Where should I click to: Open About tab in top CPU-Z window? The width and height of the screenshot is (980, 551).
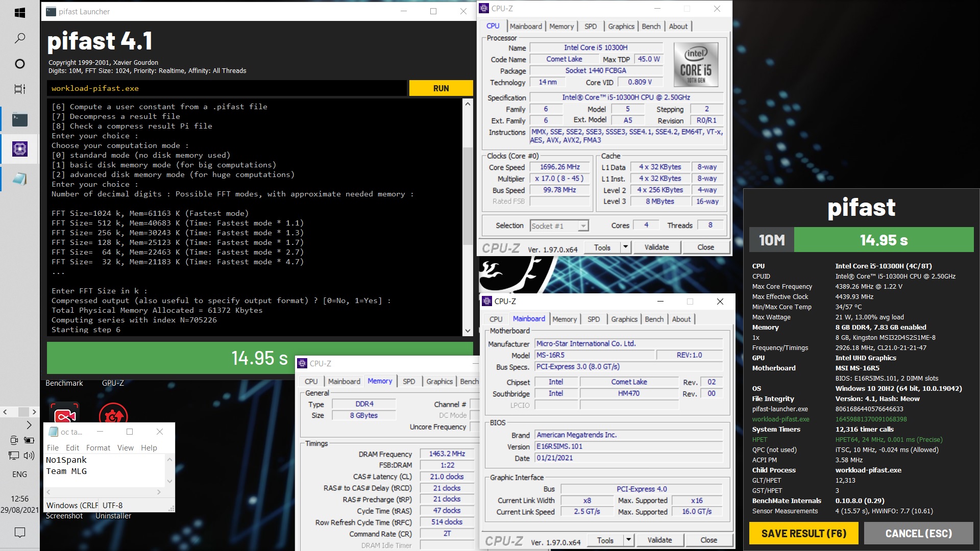(x=678, y=27)
